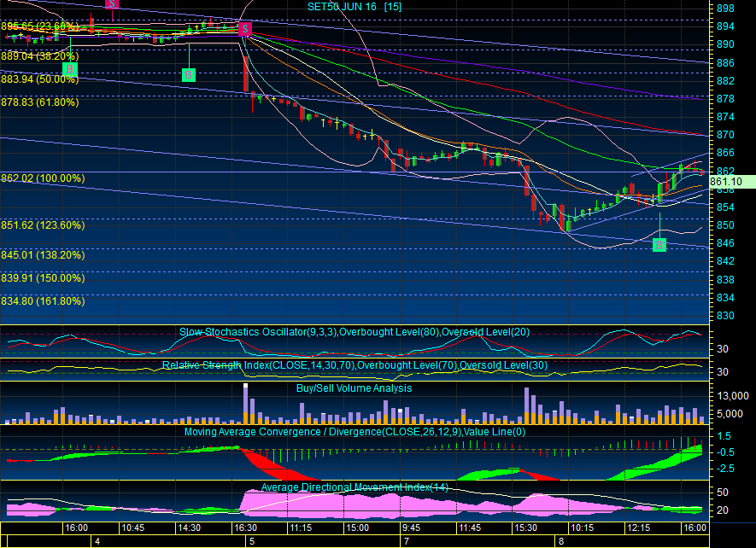The height and width of the screenshot is (548, 756).
Task: Click the Slow Stochastics Oscillator panel title
Action: click(x=355, y=332)
